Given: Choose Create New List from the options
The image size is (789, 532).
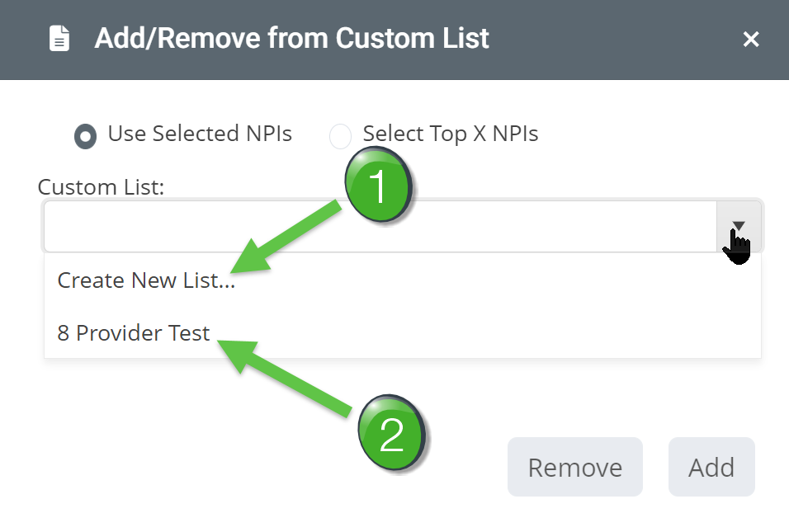Looking at the screenshot, I should (x=145, y=280).
